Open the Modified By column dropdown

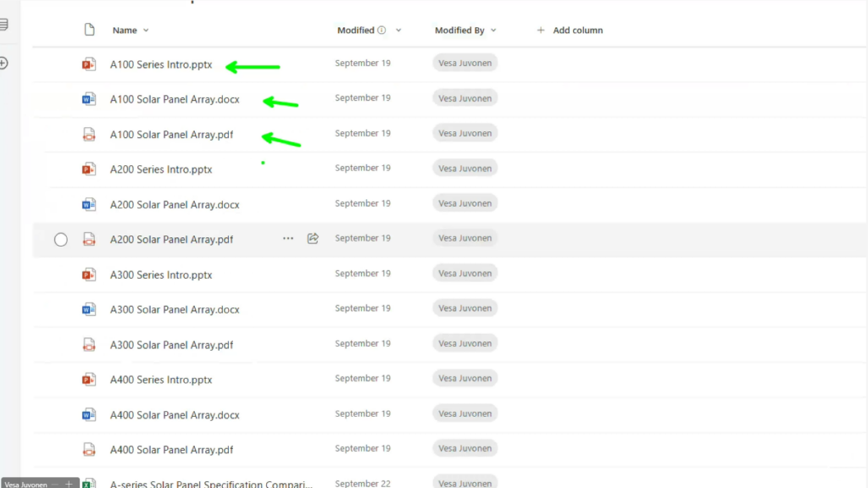(493, 30)
